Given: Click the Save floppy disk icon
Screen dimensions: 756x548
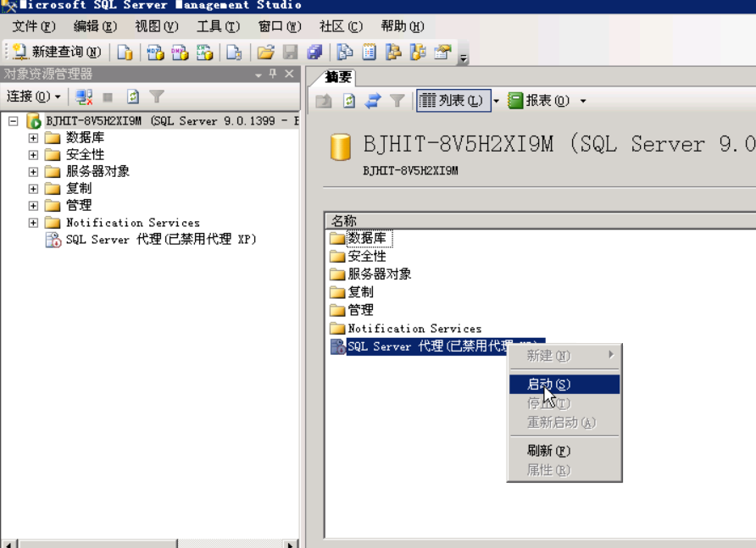Looking at the screenshot, I should point(290,52).
